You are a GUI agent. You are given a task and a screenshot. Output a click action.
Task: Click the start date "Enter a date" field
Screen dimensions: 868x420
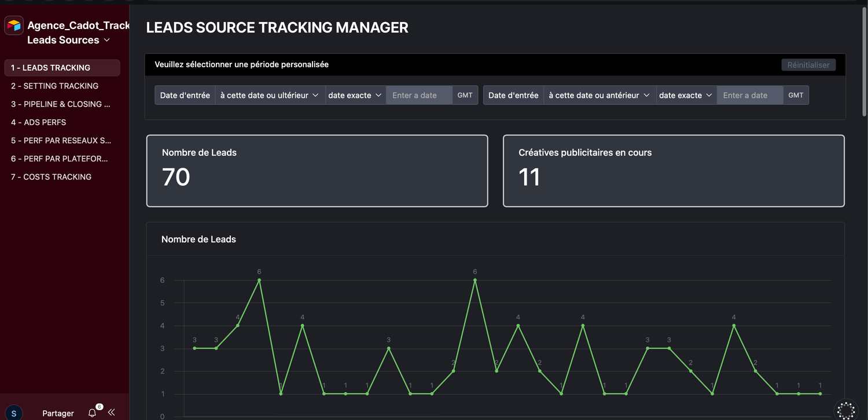tap(418, 95)
